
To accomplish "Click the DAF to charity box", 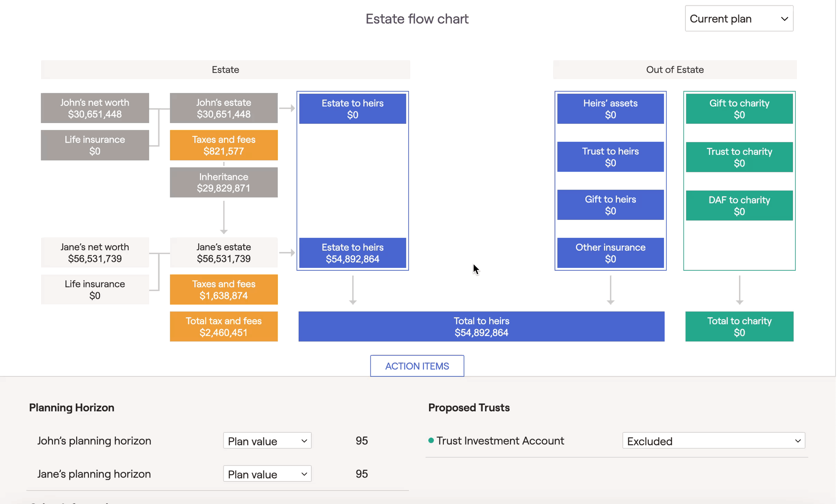I will click(x=739, y=206).
